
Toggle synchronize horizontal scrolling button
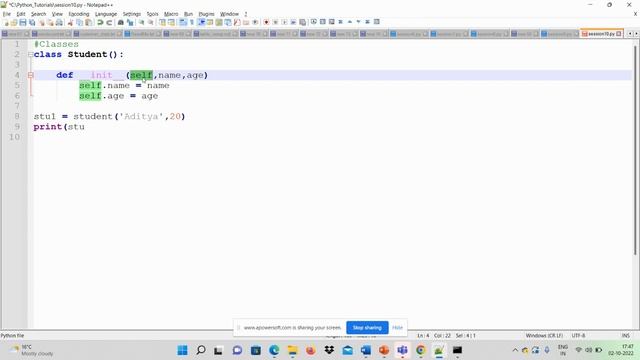click(x=171, y=22)
